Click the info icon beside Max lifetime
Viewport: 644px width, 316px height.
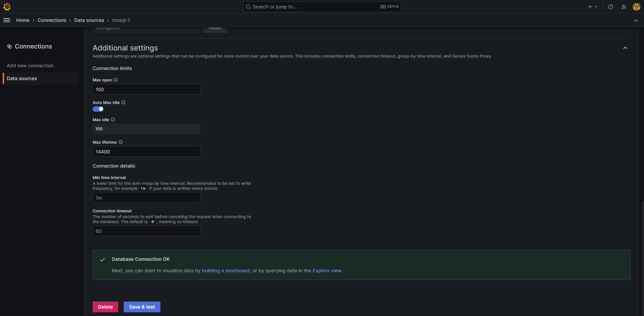(x=121, y=142)
